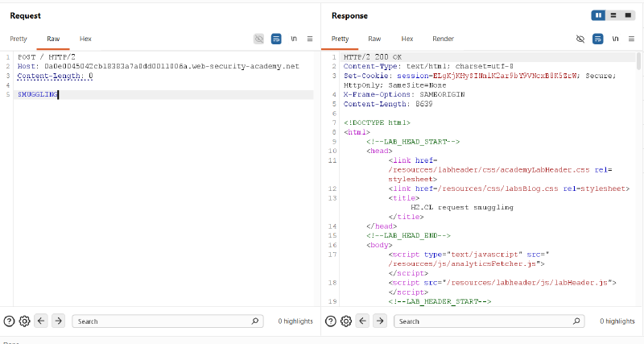Toggle message wrap icon in Request panel
The height and width of the screenshot is (344, 644).
276,39
